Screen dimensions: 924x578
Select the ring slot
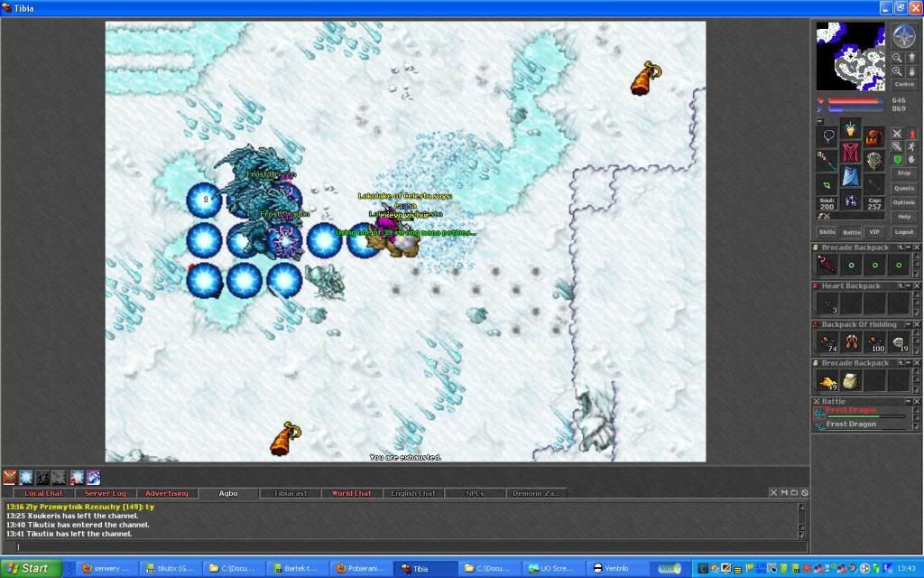tap(828, 183)
